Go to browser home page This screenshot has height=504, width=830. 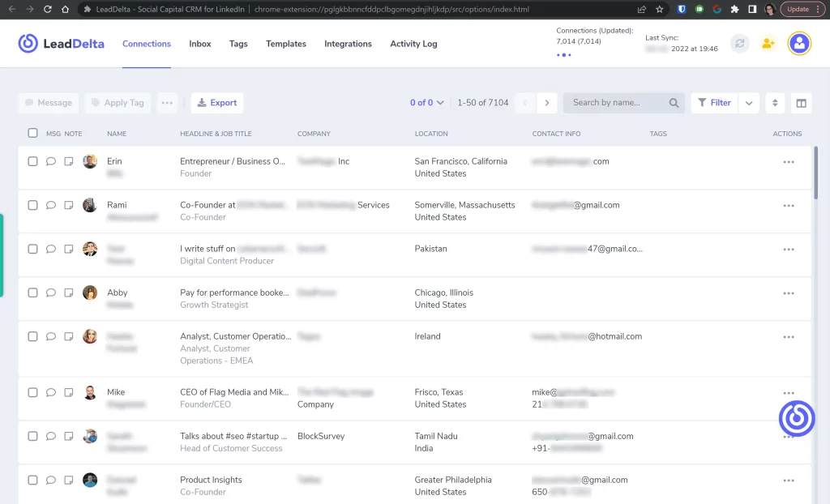65,9
